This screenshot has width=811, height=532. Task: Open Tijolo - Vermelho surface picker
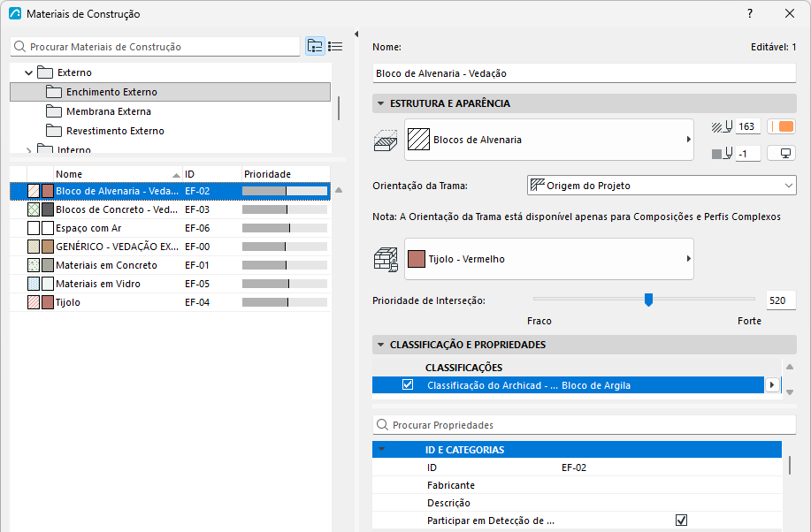point(548,260)
